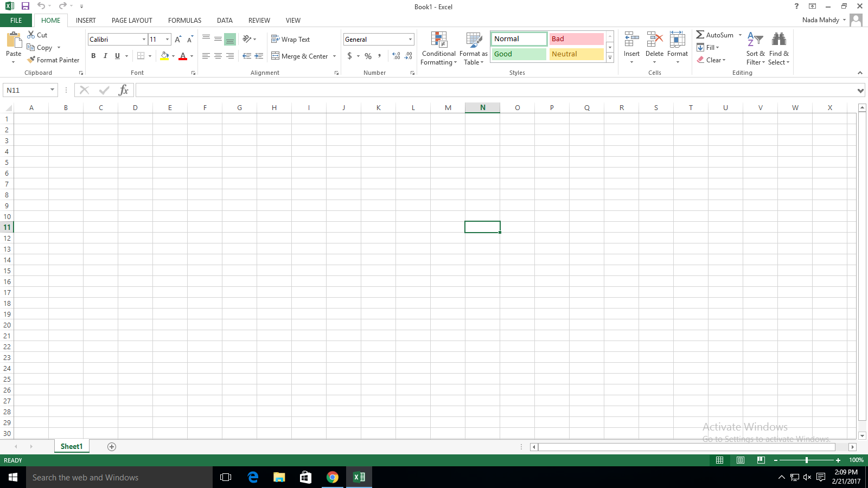The image size is (868, 488).
Task: Open the Format cells menu icon
Action: click(x=678, y=40)
